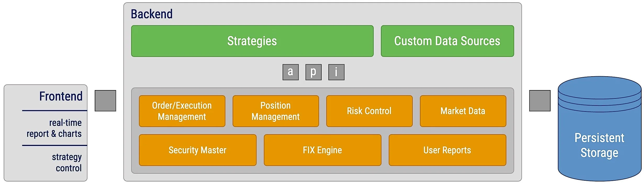Click the Backend title label
Image resolution: width=644 pixels, height=188 pixels.
coord(152,14)
